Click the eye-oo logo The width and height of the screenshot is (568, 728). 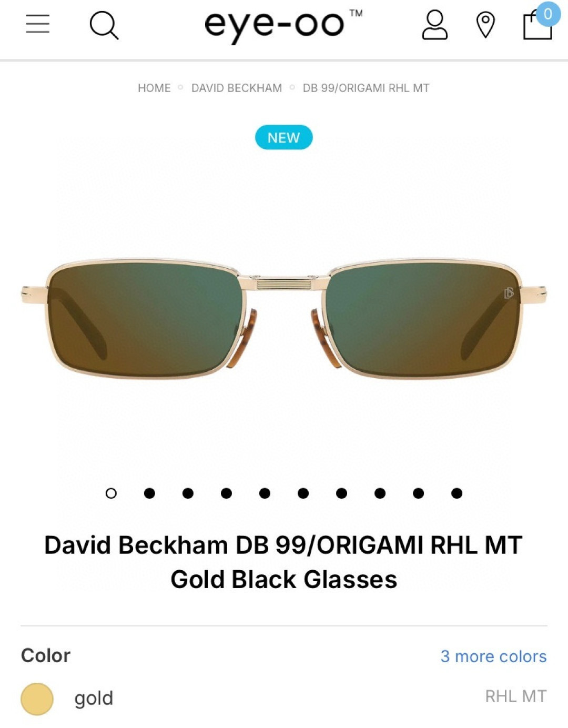click(283, 25)
